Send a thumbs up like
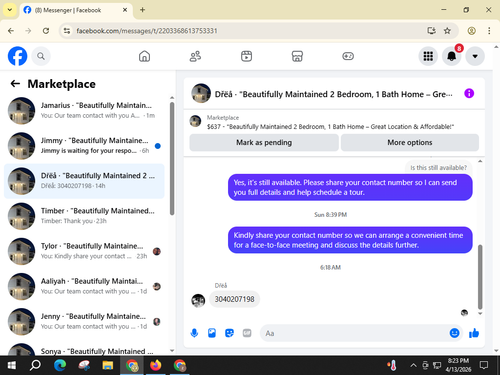 (x=474, y=333)
